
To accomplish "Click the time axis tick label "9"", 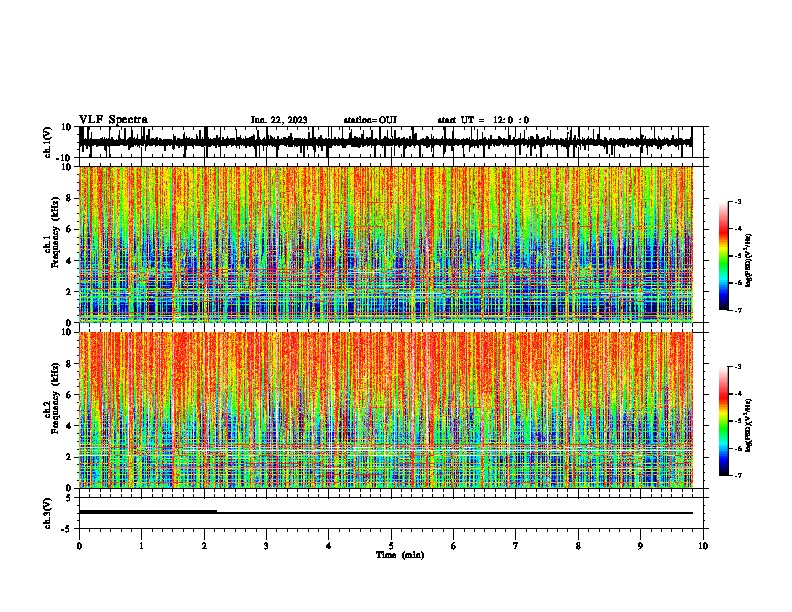I will tap(640, 546).
